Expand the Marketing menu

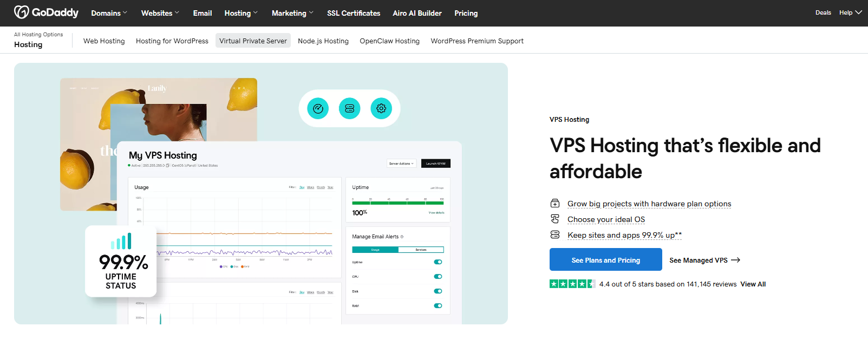tap(292, 13)
